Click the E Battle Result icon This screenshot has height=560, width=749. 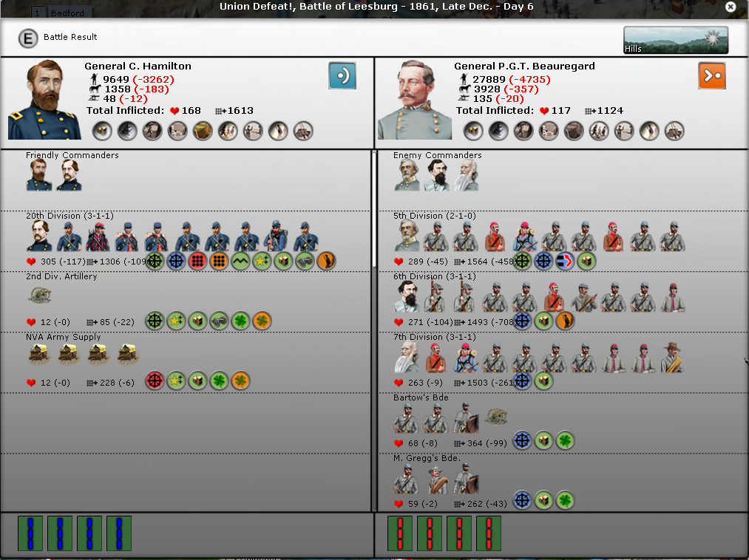coord(27,38)
